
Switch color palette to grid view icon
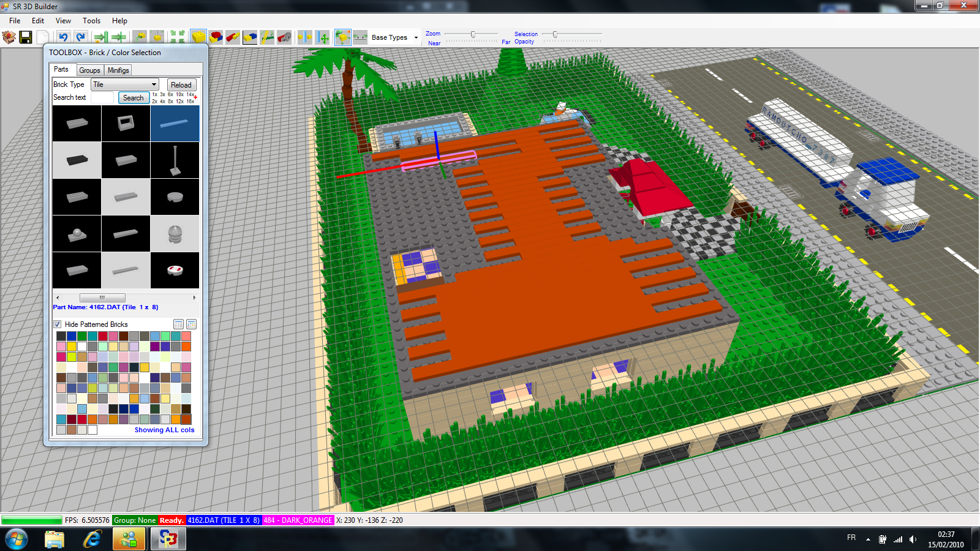pos(191,324)
